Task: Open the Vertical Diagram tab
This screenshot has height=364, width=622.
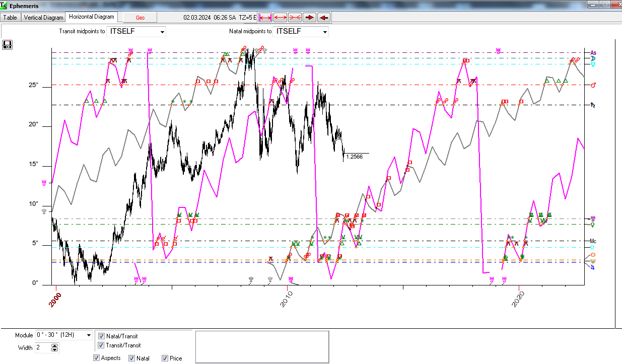Action: tap(44, 18)
